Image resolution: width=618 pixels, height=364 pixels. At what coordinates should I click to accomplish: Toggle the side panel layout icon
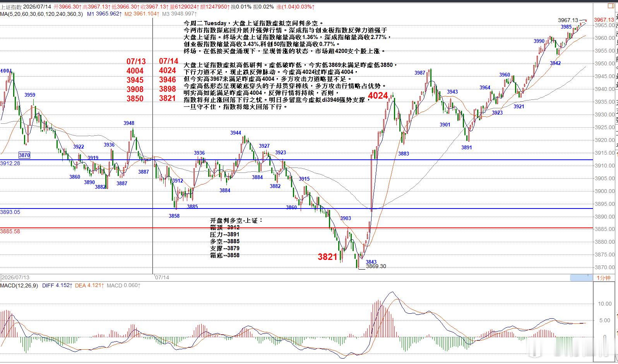(x=611, y=7)
